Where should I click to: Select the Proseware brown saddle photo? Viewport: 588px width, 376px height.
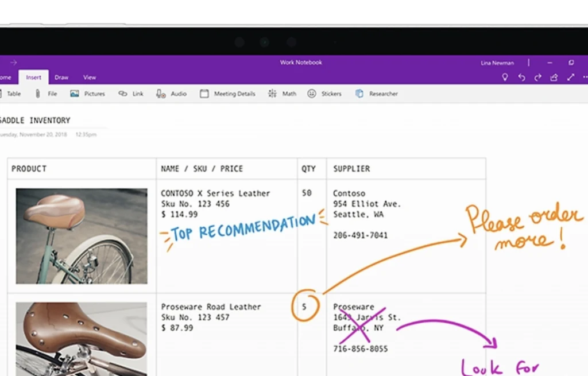click(82, 339)
